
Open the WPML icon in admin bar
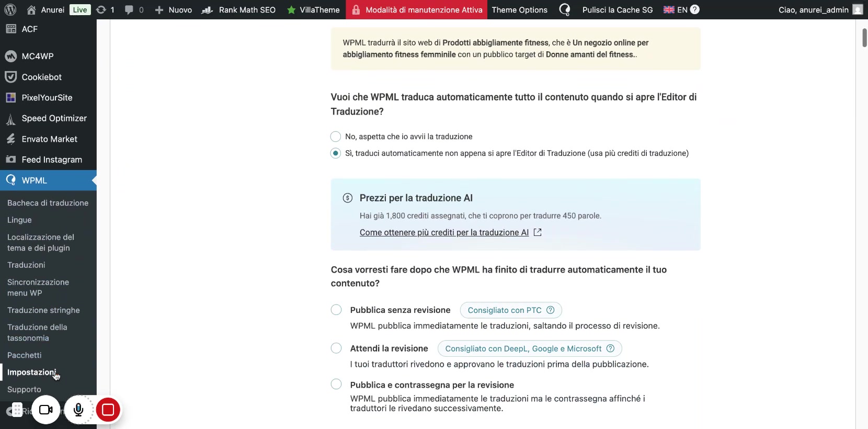[565, 9]
